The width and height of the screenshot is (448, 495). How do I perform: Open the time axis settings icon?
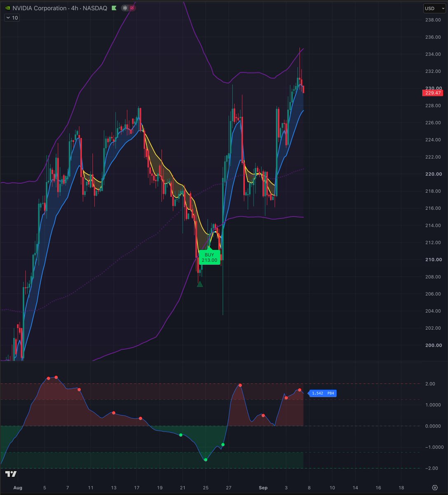tap(434, 488)
